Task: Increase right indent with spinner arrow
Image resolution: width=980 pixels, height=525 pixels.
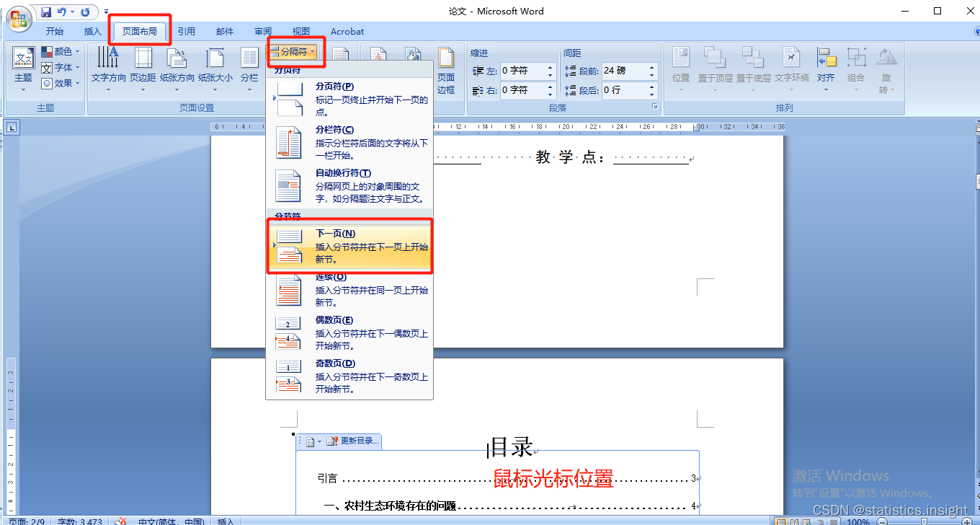Action: tap(551, 87)
